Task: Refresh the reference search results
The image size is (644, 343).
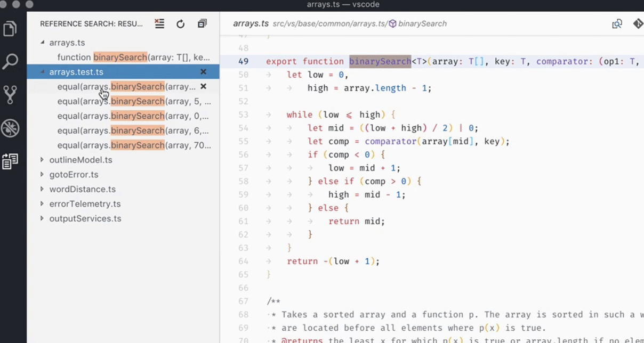Action: click(180, 23)
